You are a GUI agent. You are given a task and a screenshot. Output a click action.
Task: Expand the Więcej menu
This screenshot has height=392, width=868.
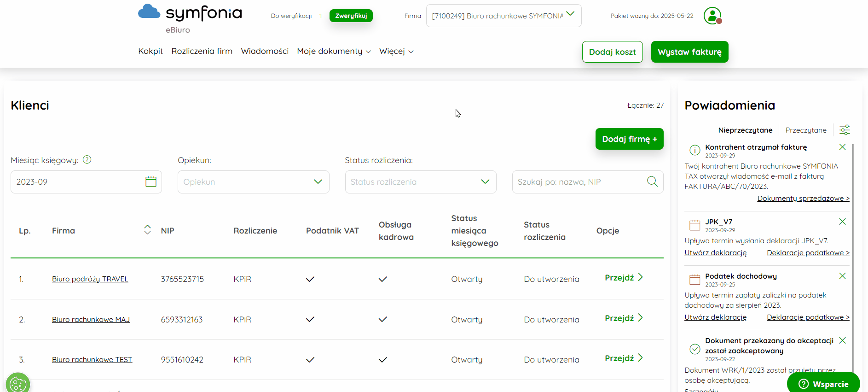click(x=396, y=51)
